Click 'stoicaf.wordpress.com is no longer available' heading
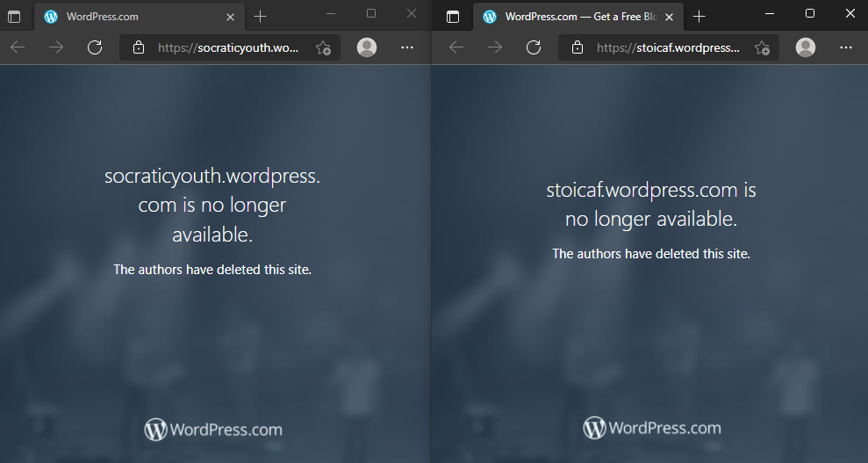The image size is (868, 463). coord(651,205)
